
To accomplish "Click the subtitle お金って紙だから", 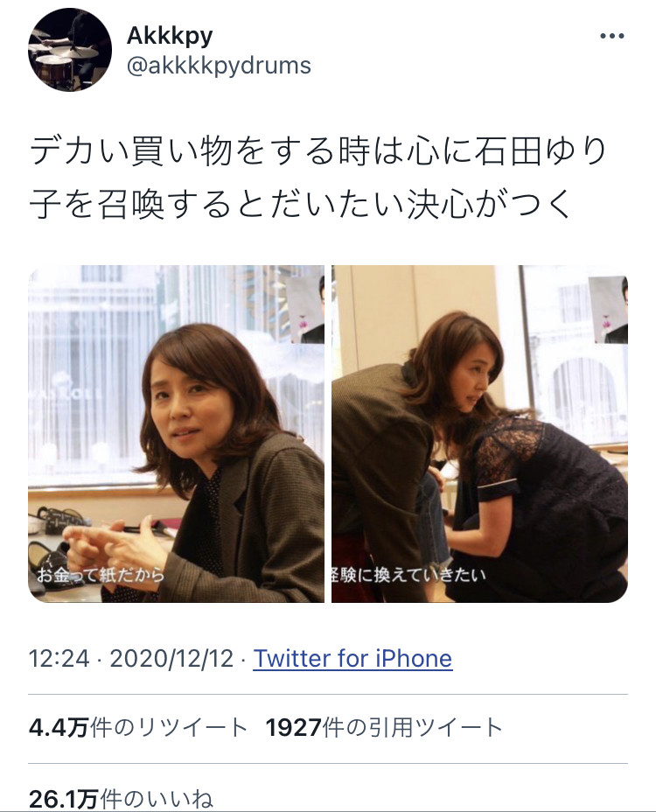I will tap(101, 576).
